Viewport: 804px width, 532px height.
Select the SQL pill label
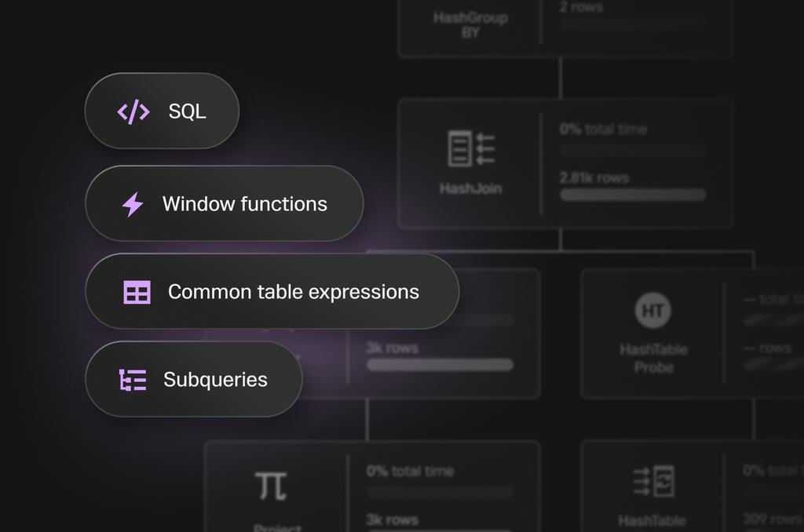click(x=187, y=111)
